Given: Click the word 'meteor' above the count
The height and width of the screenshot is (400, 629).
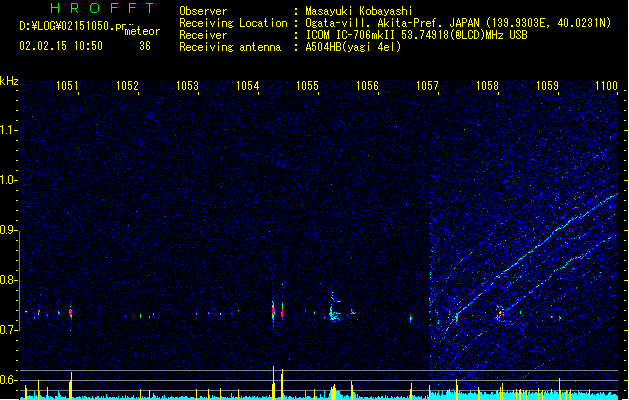Looking at the screenshot, I should click(x=142, y=31).
